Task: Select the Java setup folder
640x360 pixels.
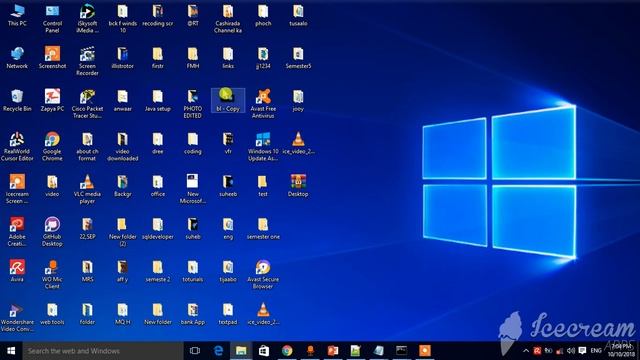Action: pyautogui.click(x=158, y=100)
